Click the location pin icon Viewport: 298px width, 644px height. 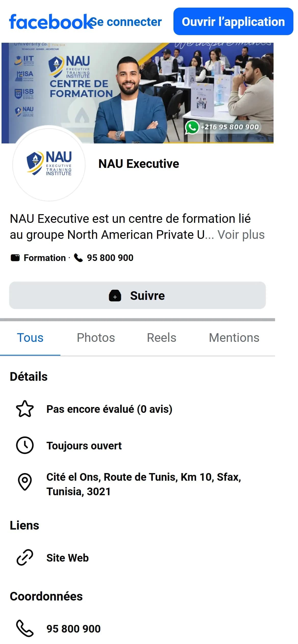click(25, 482)
